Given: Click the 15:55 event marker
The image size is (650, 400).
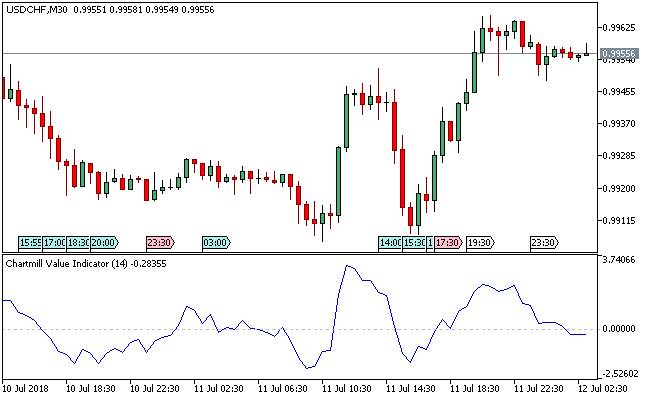Looking at the screenshot, I should (30, 242).
